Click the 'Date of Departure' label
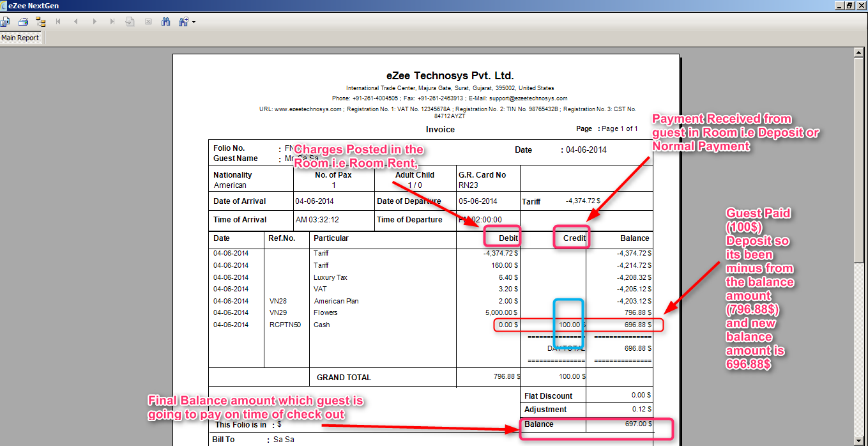 point(409,201)
